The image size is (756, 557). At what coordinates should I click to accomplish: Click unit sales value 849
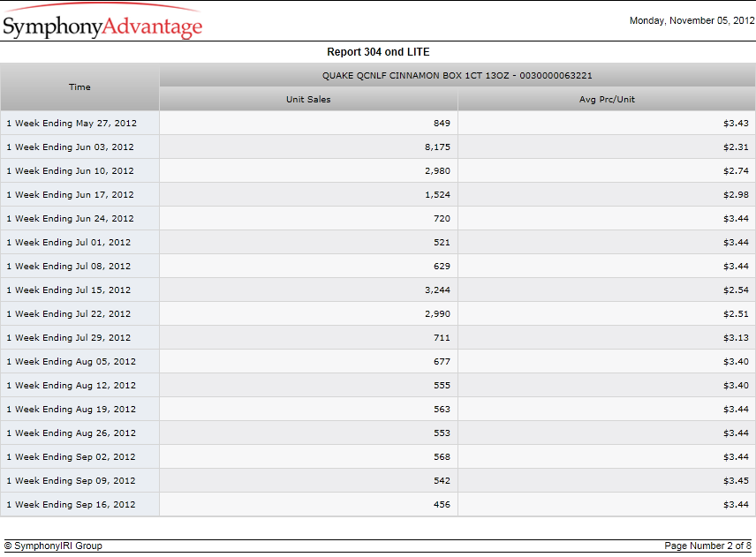442,123
